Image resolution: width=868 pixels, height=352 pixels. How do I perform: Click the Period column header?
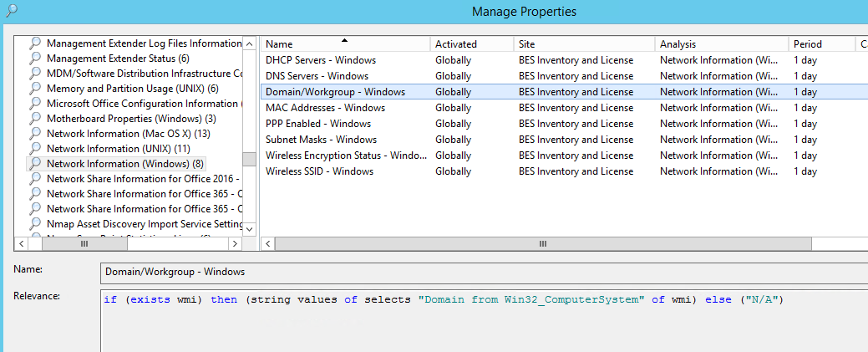pos(821,44)
